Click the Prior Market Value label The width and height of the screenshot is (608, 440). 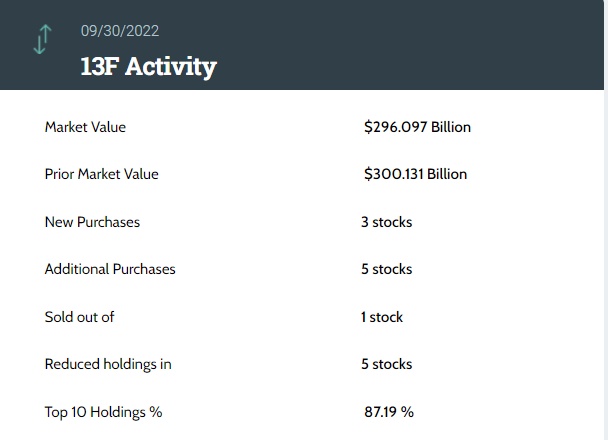point(102,174)
